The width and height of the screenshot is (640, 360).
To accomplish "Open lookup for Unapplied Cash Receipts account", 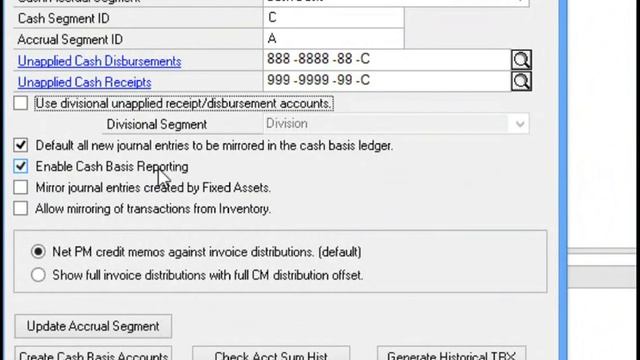I will click(521, 81).
